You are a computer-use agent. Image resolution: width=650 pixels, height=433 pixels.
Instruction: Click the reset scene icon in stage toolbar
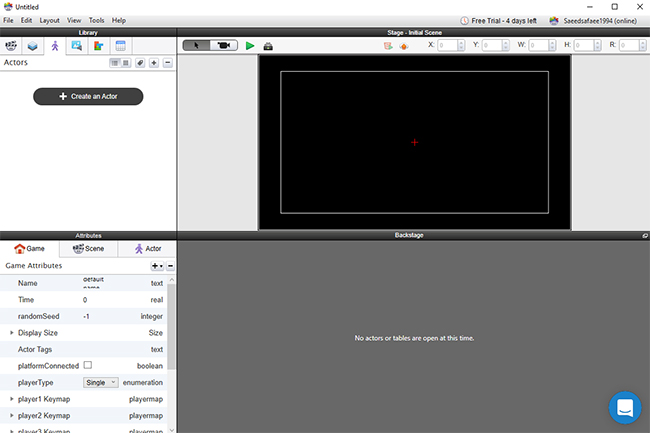click(x=388, y=46)
